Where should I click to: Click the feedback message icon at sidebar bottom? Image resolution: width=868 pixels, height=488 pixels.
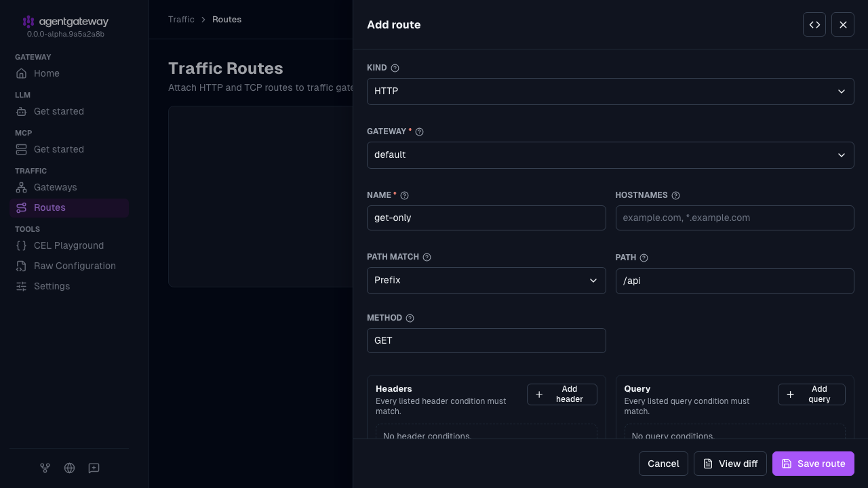pos(94,468)
